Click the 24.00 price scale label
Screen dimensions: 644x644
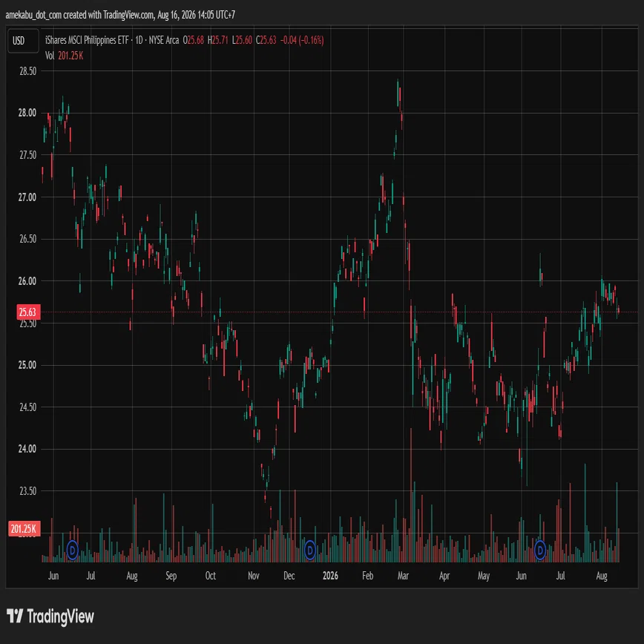coord(27,449)
